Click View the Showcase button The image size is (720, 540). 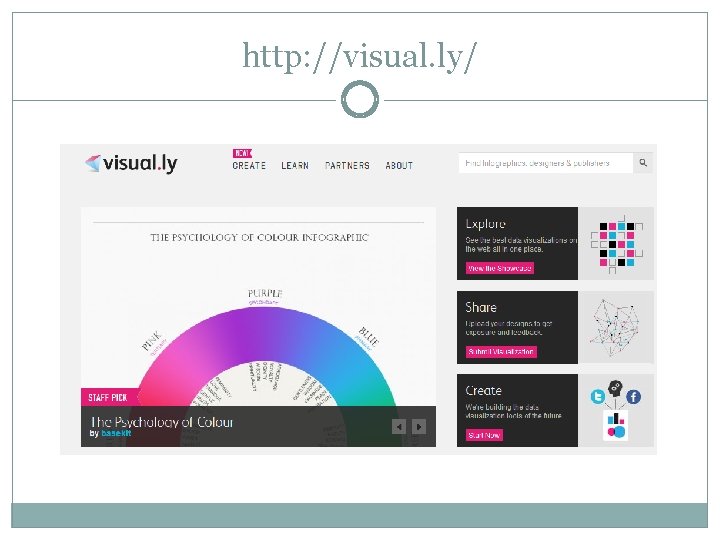tap(500, 268)
